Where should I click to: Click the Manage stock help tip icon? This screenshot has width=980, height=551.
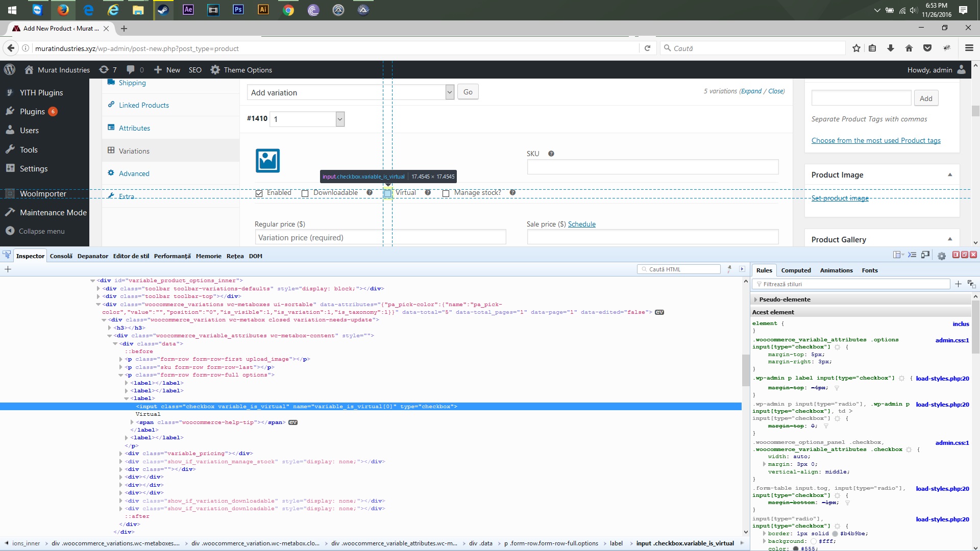click(x=512, y=192)
